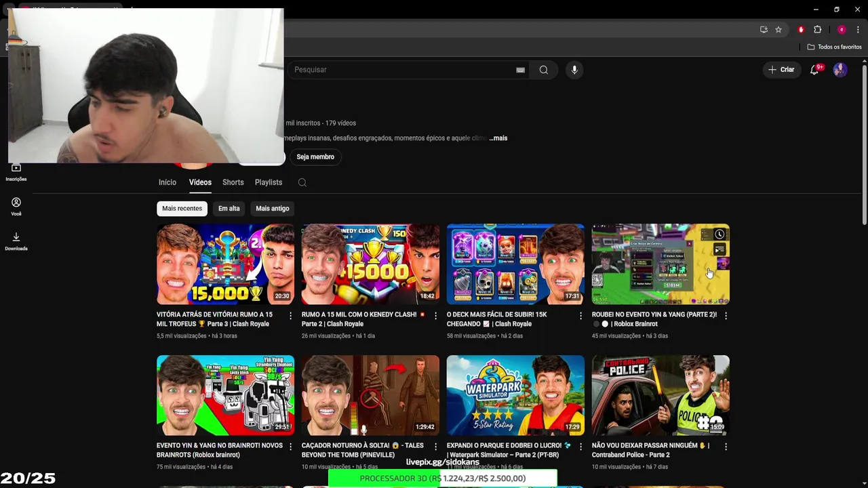
Task: Open title link NÃO VOU DEIXAR PASSAR NINGUÉM
Action: click(650, 450)
